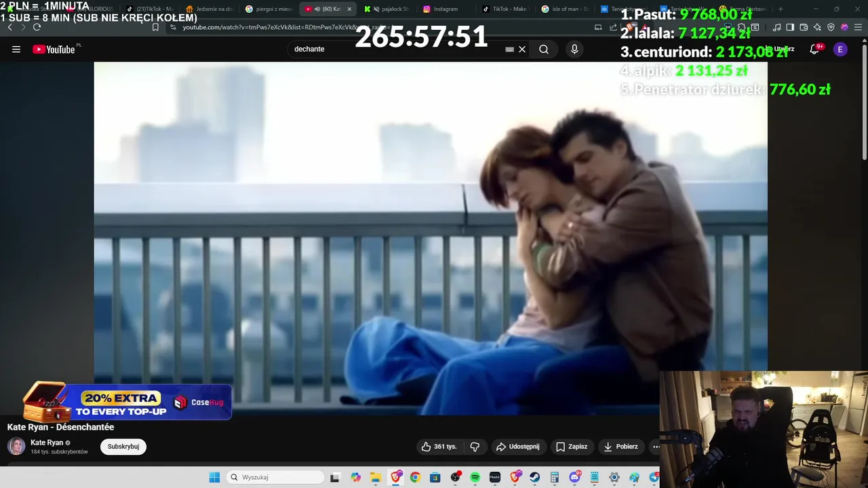This screenshot has height=488, width=868.
Task: Open Brave Leo AI sparkle icon
Action: (x=817, y=27)
